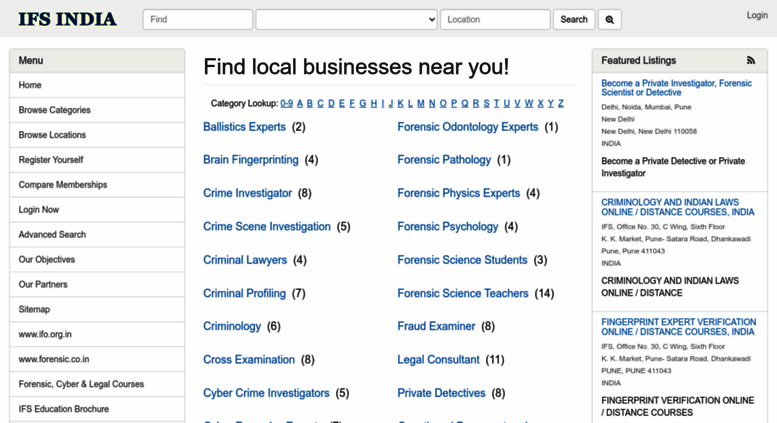Click the Find input field
This screenshot has width=777, height=423.
[x=198, y=19]
